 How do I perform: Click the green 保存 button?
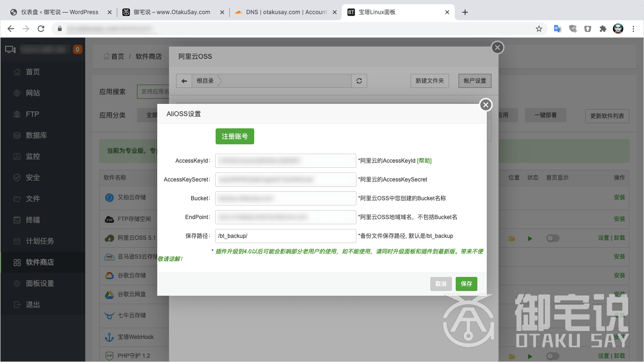click(467, 284)
